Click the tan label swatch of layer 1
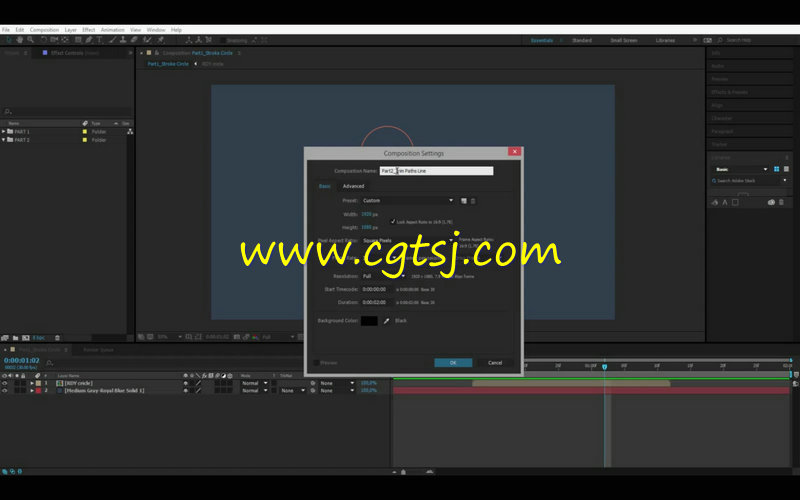Screen dimensions: 800x500 click(x=38, y=383)
